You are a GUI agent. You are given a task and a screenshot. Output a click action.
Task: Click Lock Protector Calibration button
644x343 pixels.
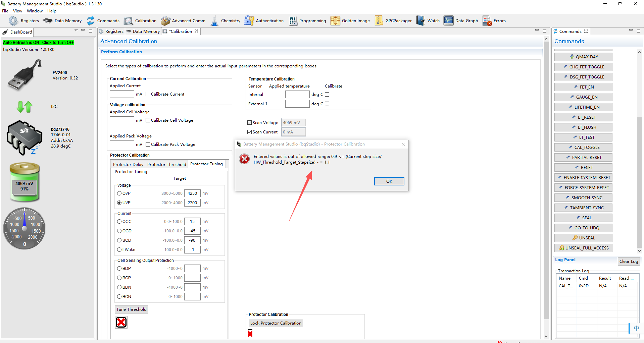(x=276, y=323)
